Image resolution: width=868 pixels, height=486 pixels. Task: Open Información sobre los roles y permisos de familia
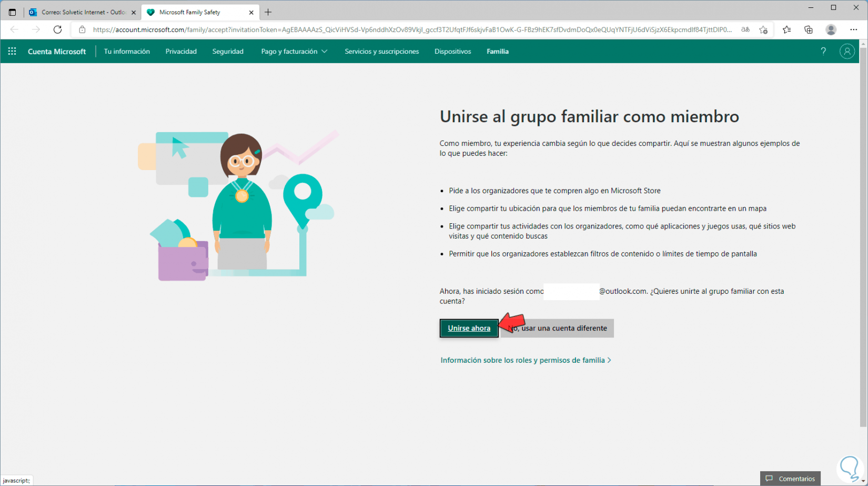click(x=526, y=360)
